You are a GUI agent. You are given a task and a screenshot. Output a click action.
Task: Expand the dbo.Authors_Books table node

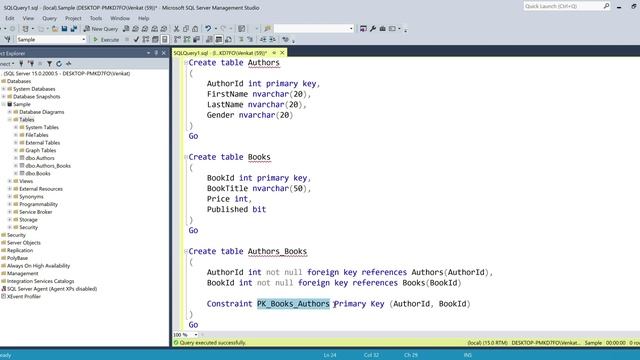click(16, 166)
